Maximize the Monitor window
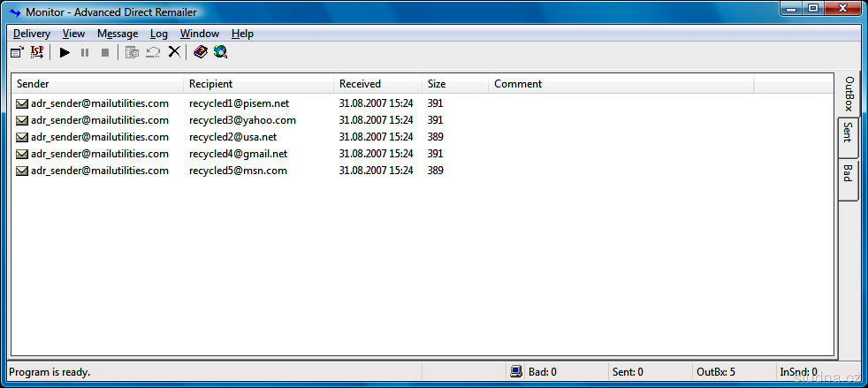This screenshot has height=388, width=868. 812,9
